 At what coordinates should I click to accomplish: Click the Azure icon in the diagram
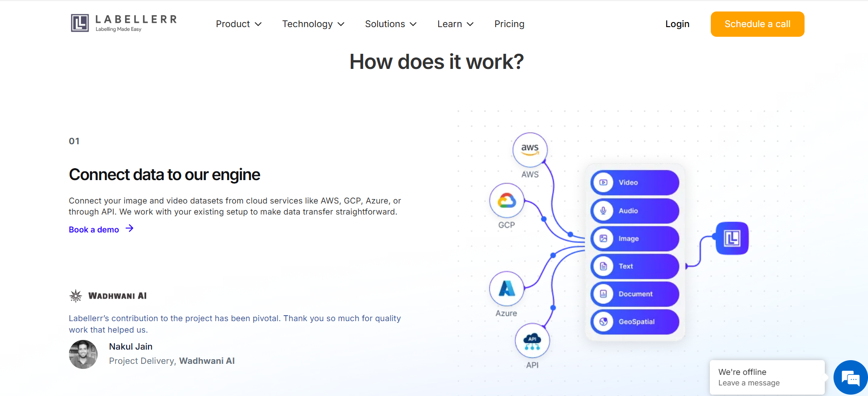[507, 289]
